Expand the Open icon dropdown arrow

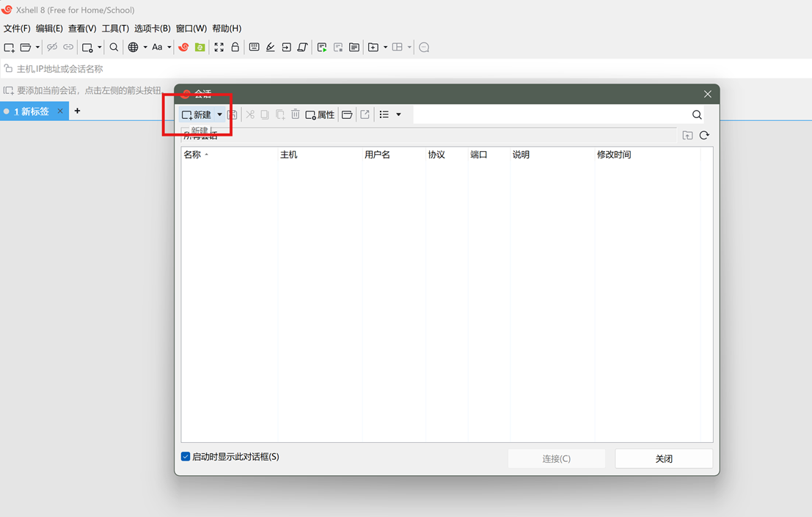pos(37,48)
